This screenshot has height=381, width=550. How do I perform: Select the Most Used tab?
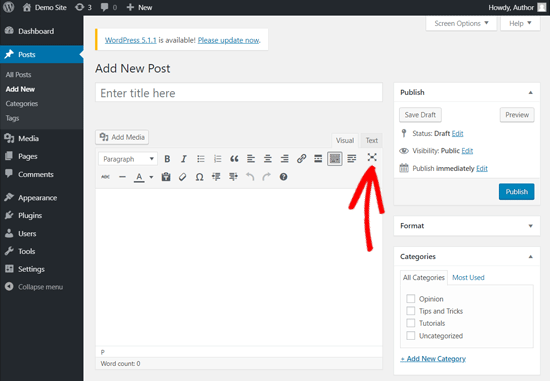tap(468, 278)
